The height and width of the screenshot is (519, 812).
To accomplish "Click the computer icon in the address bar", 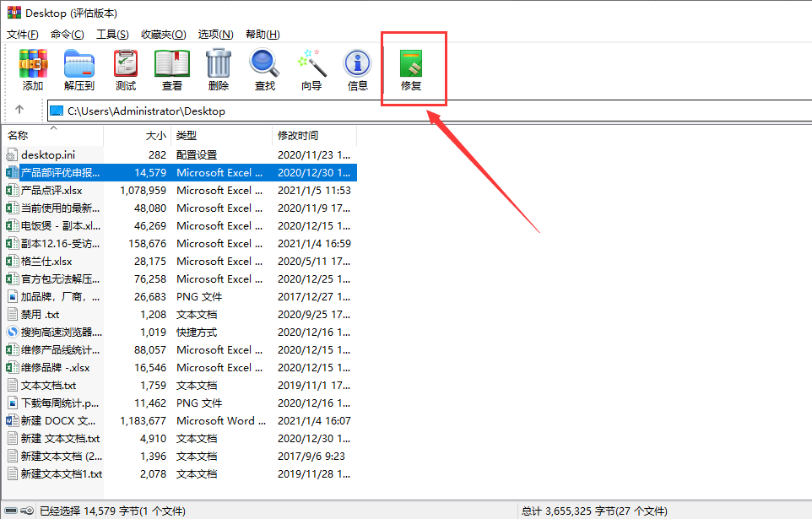I will [x=57, y=111].
